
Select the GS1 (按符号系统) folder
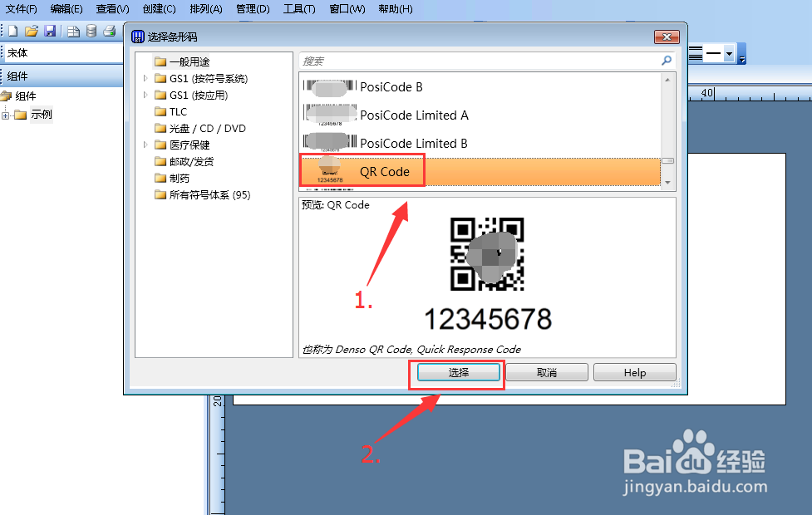(201, 79)
